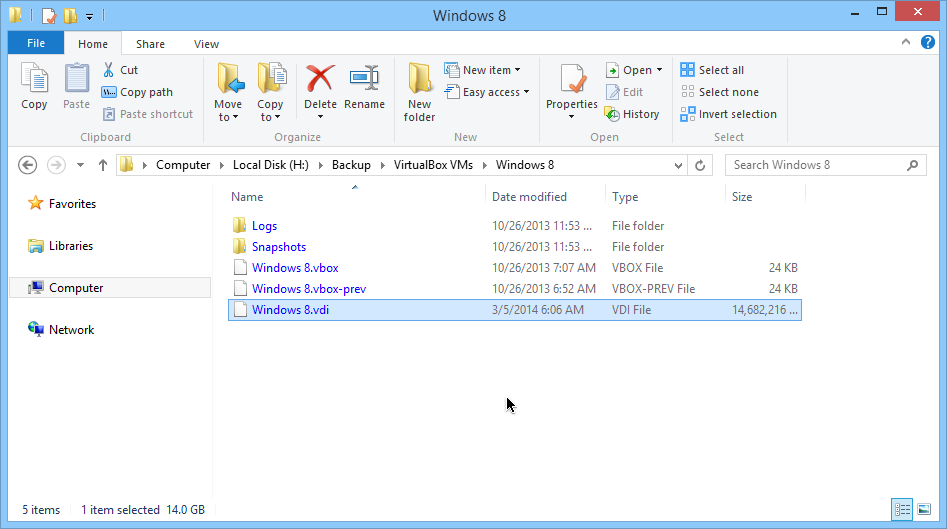Screen dimensions: 947x529
Task: Expand the Delete options dropdown arrow
Action: [320, 117]
